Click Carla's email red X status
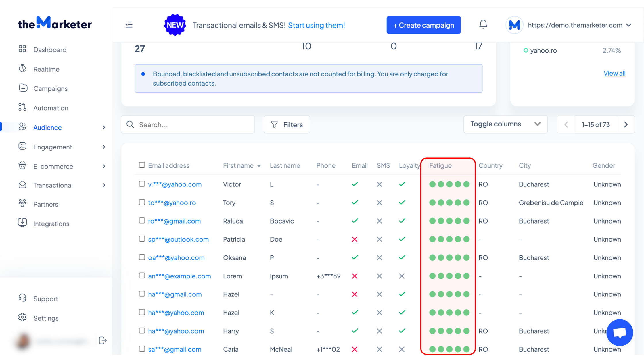The width and height of the screenshot is (644, 362). (x=354, y=349)
